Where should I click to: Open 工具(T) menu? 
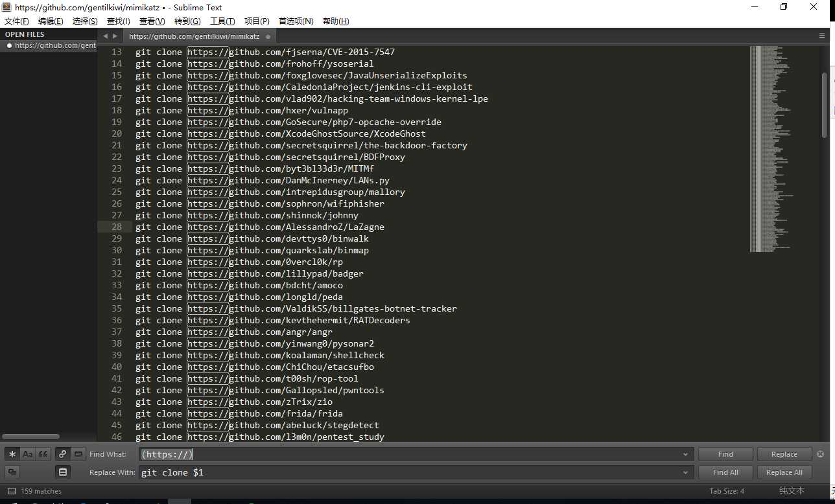pos(222,21)
